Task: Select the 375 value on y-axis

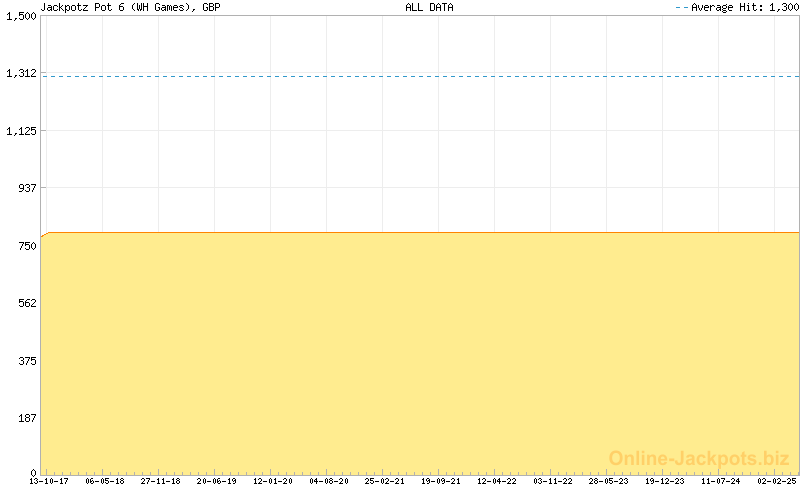Action: [26, 360]
